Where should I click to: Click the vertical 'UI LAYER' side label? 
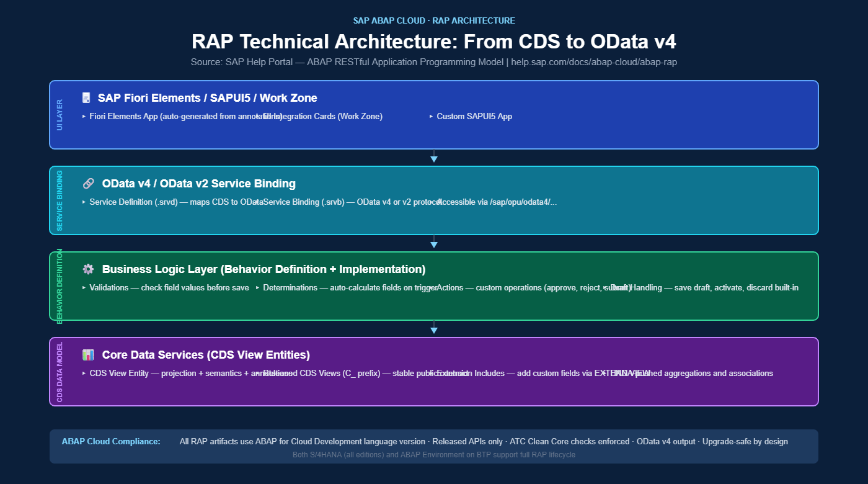tap(60, 115)
